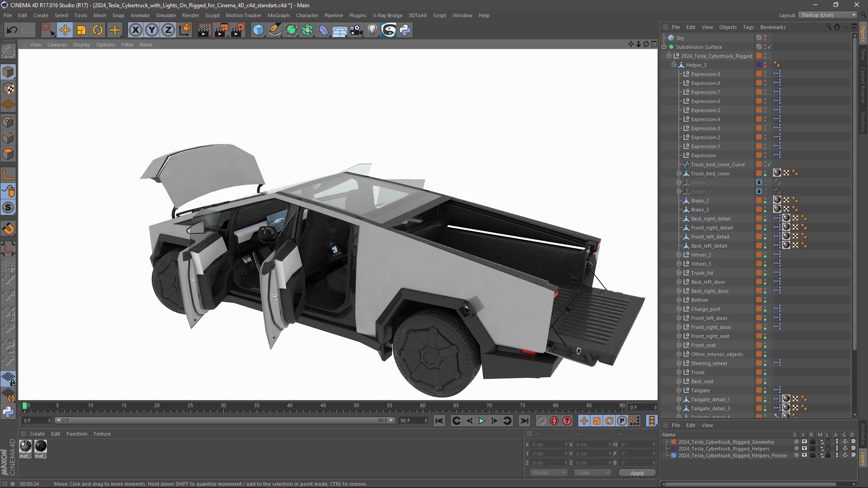Add Camera object icon
Image resolution: width=868 pixels, height=488 pixels.
pos(356,30)
